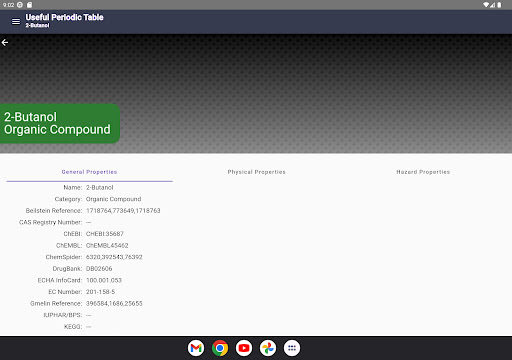Screen dimensions: 512x360
Task: Select Beilstein Reference value 1718764,773649,1718763
Action: (x=123, y=211)
